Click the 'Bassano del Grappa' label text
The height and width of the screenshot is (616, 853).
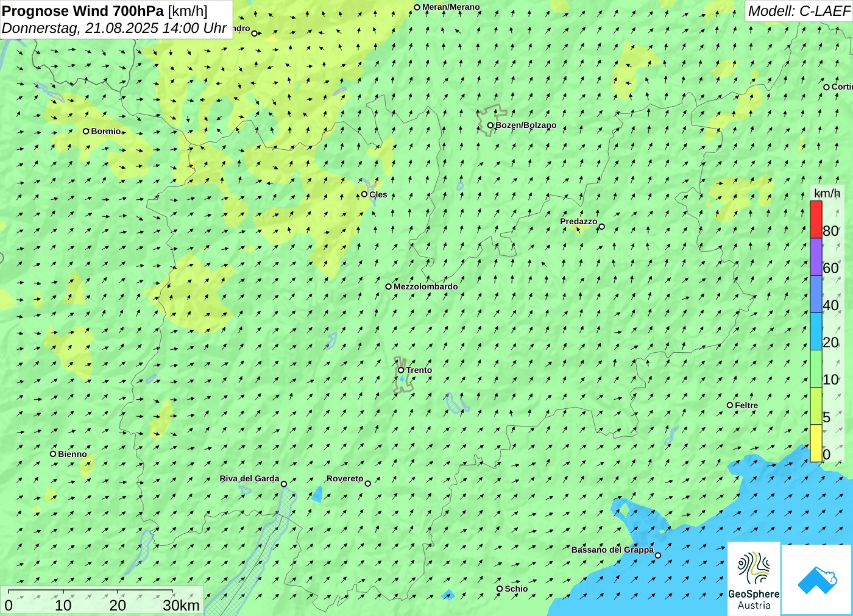pyautogui.click(x=612, y=550)
